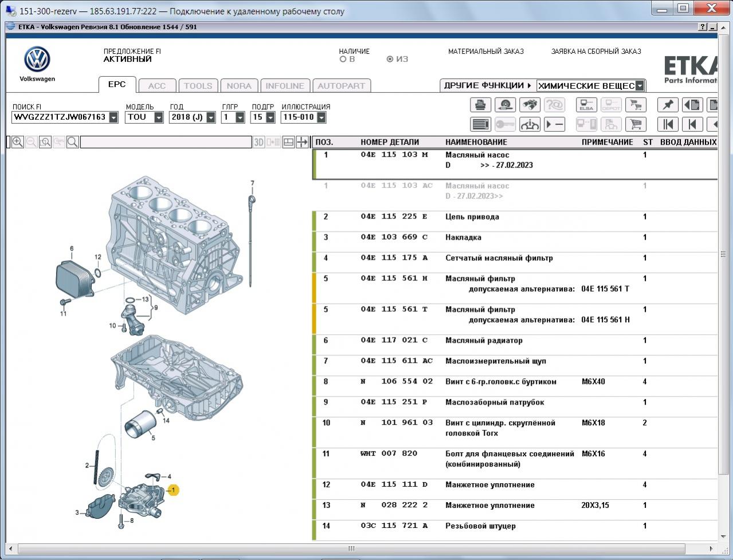
Task: Switch to the ACC tab
Action: click(157, 86)
